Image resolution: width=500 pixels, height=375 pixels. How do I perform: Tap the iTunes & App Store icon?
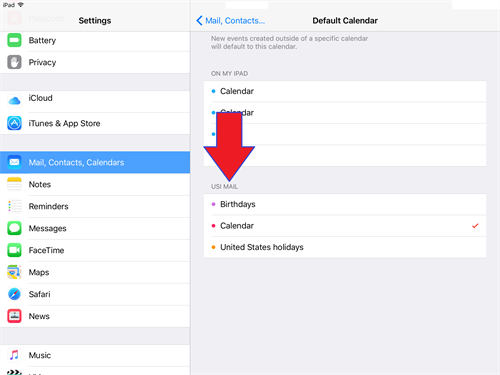[14, 123]
